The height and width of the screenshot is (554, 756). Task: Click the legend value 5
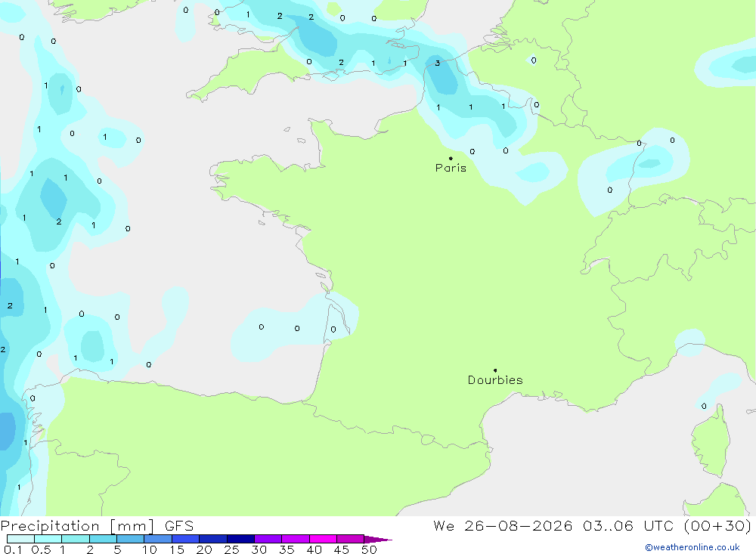point(117,549)
